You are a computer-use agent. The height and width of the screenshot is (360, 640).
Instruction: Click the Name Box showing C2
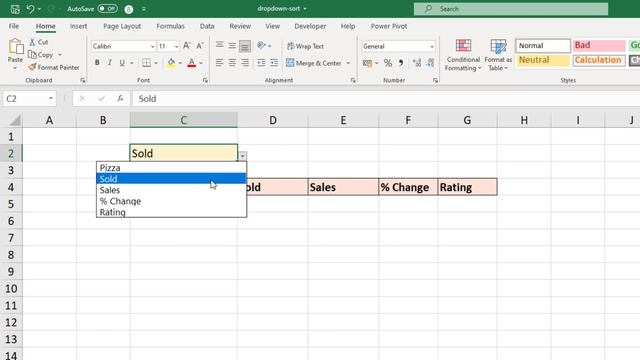(29, 98)
